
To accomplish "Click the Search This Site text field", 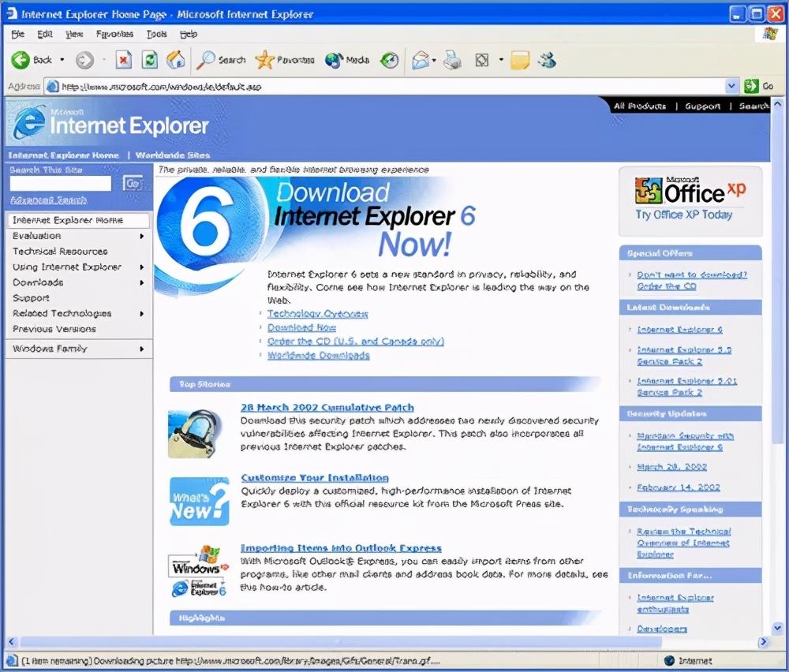I will click(x=61, y=184).
